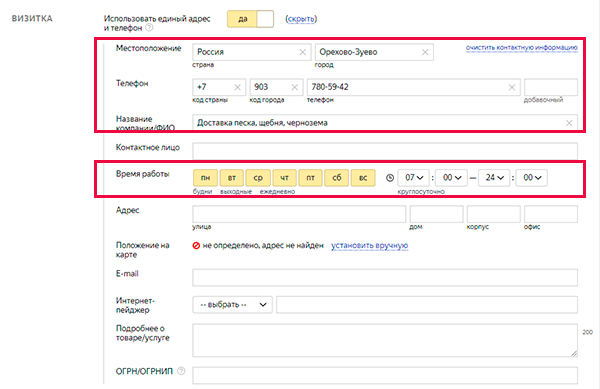Focus the phone extension (добавочный) field
Viewport: 600px width, 389px height.
point(551,87)
